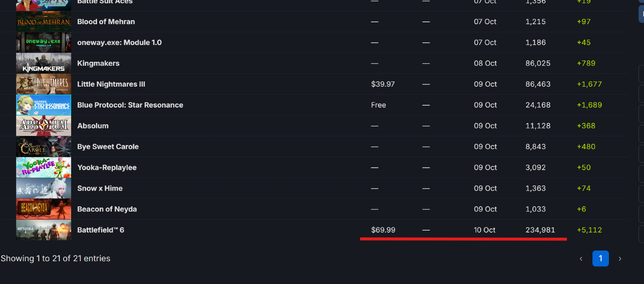Go to the previous page arrow
This screenshot has height=284, width=644.
tap(581, 259)
